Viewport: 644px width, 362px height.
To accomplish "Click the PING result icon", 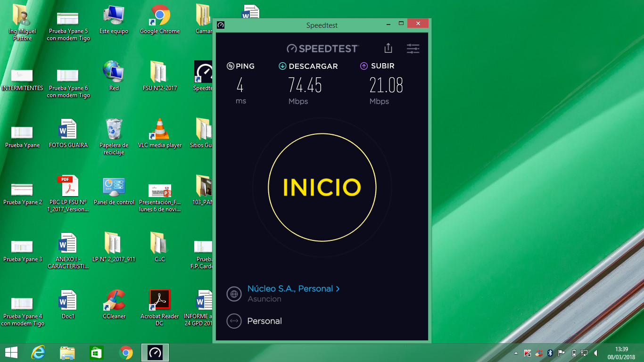I will tap(230, 66).
